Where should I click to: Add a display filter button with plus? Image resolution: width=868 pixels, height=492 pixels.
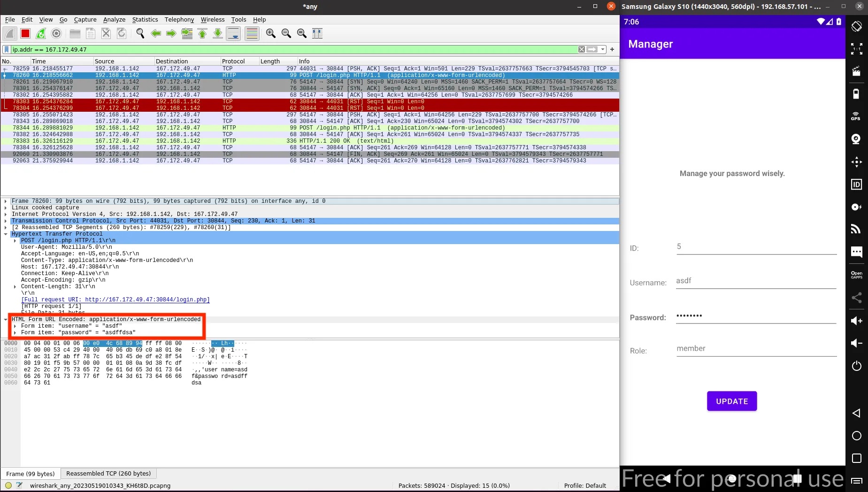[612, 49]
